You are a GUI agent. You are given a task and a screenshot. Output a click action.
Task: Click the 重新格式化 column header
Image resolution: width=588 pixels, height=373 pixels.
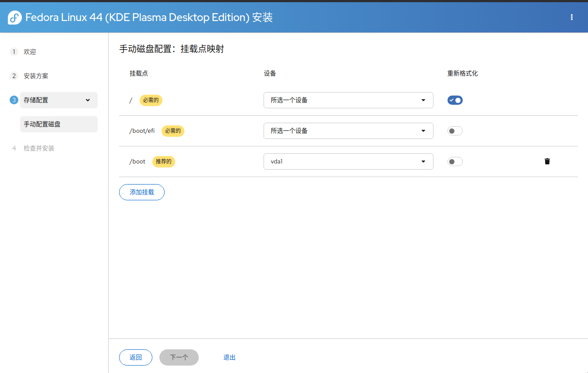tap(462, 73)
